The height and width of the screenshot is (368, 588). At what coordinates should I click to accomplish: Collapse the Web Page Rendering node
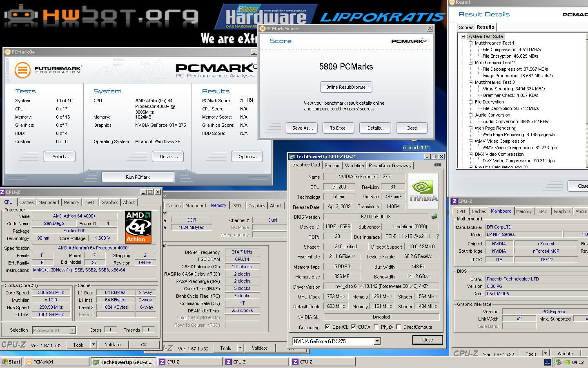471,128
